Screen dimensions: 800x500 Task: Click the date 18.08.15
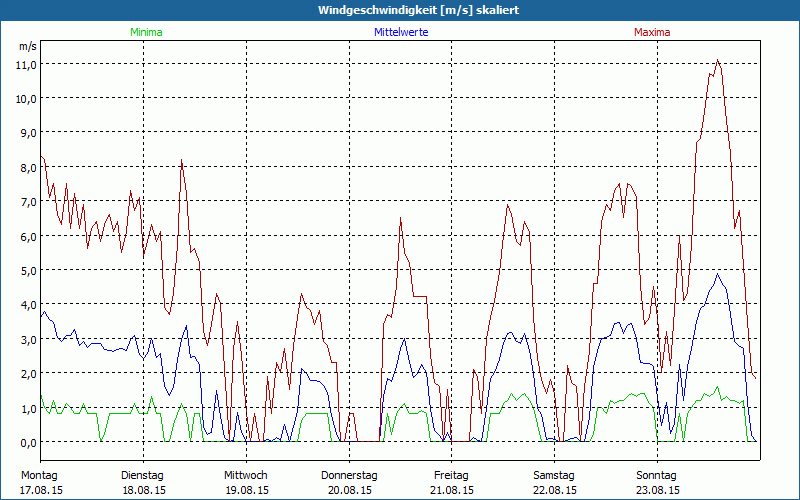tap(144, 490)
